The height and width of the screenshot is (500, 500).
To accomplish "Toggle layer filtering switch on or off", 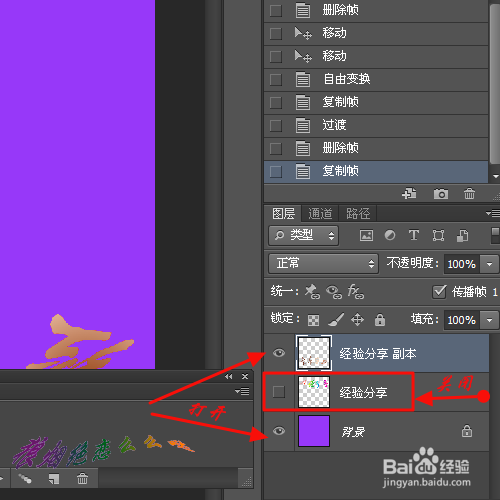I will (495, 235).
